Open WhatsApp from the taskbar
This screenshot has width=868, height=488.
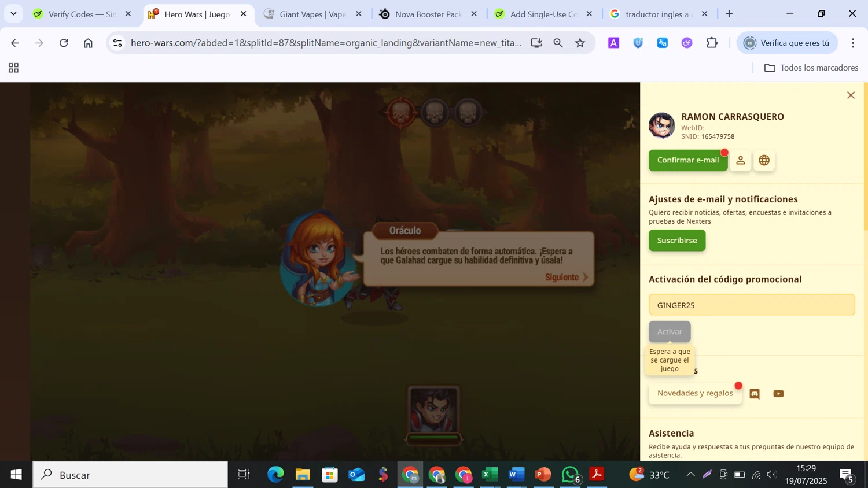click(x=571, y=475)
